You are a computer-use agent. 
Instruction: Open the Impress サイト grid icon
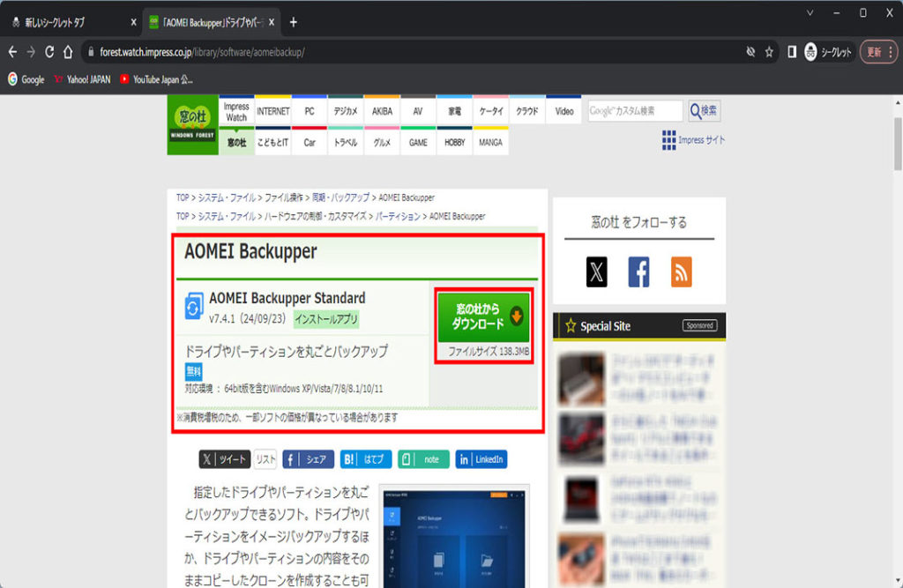(668, 140)
